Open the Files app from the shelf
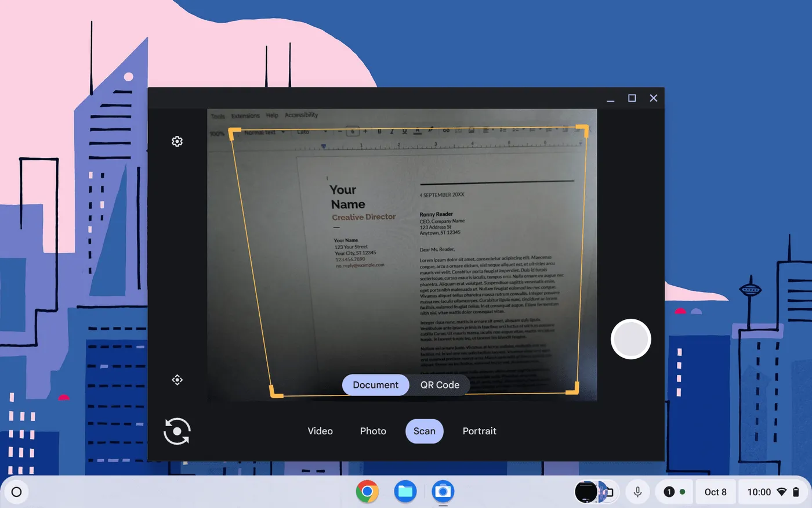This screenshot has width=812, height=508. [x=405, y=492]
